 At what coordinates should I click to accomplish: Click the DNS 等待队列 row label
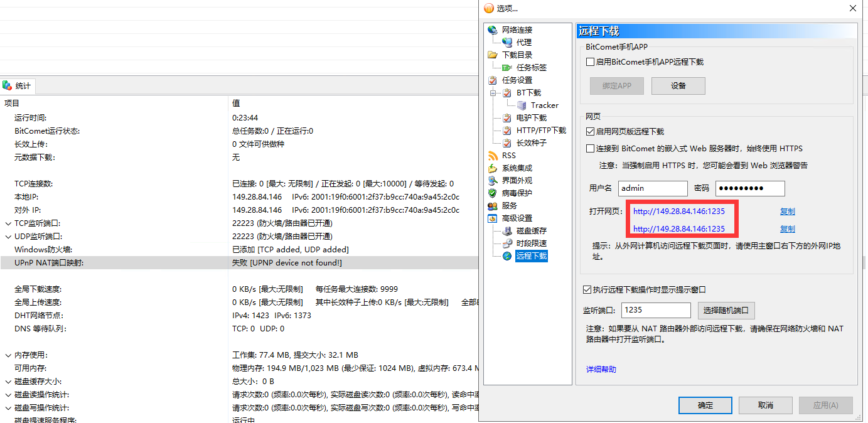(x=40, y=329)
